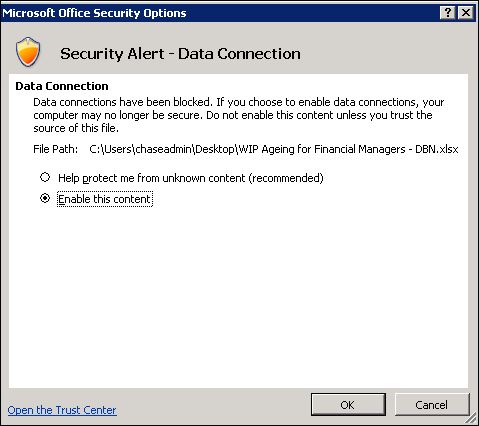This screenshot has width=479, height=426.
Task: Click the bold 'Data Connection' section header
Action: (62, 86)
